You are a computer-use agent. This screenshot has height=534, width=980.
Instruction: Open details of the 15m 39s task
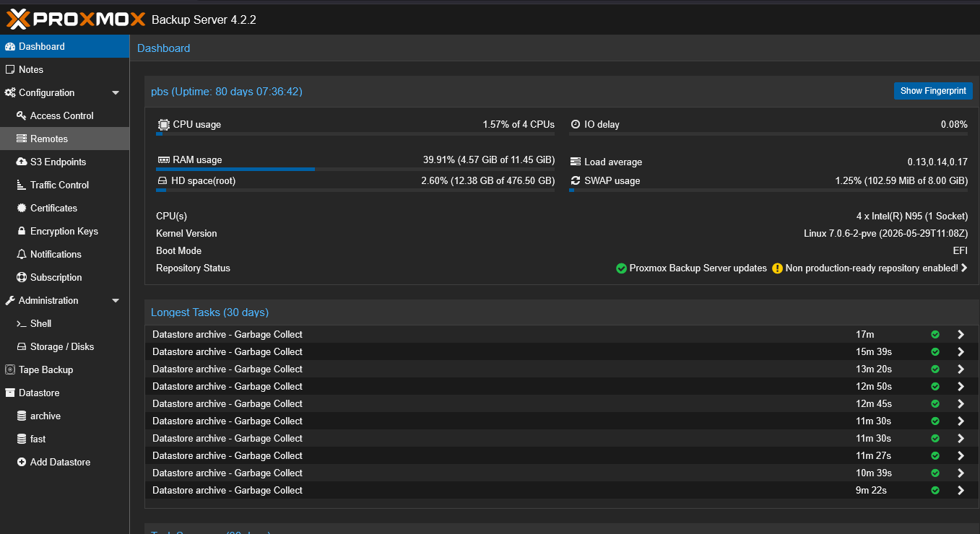point(961,351)
